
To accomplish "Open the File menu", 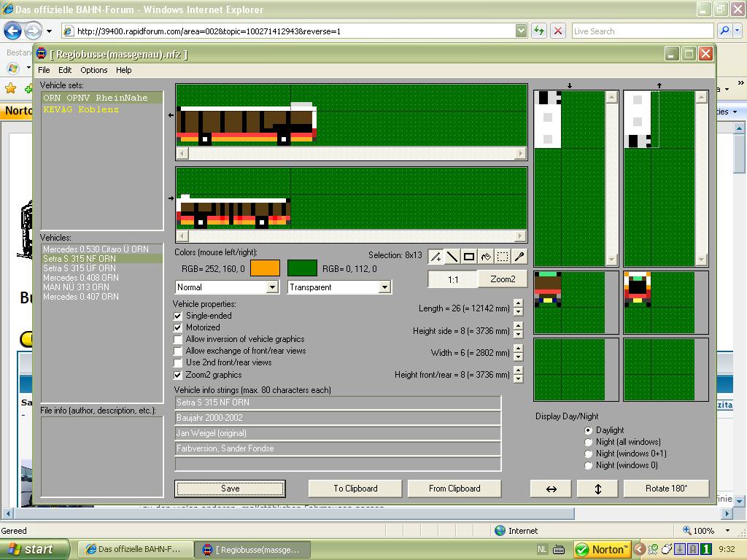I will (44, 70).
